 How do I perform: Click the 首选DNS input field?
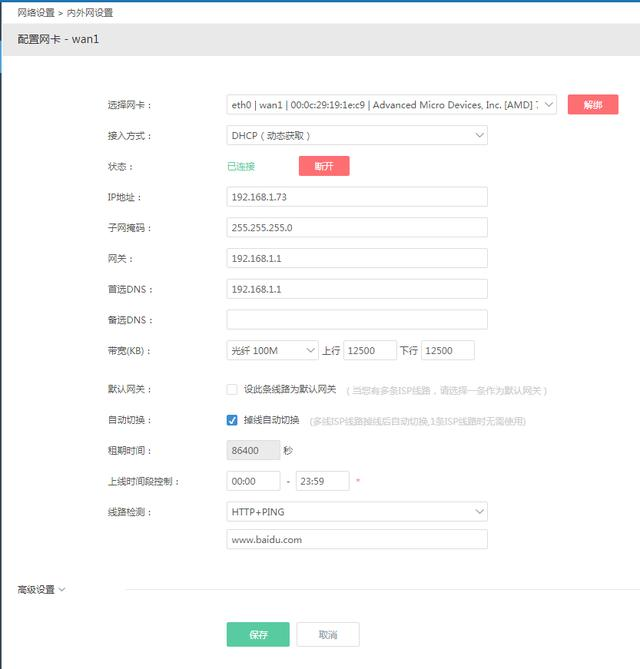click(x=357, y=289)
